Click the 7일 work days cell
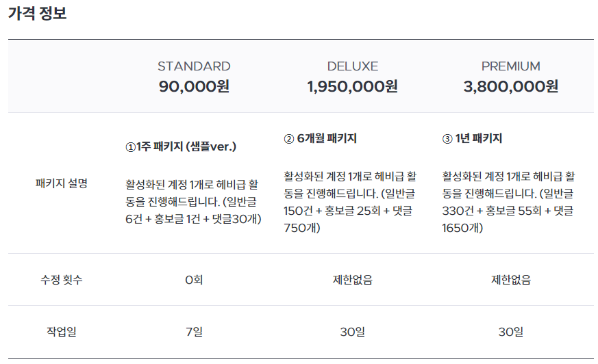The height and width of the screenshot is (364, 598). pyautogui.click(x=194, y=332)
